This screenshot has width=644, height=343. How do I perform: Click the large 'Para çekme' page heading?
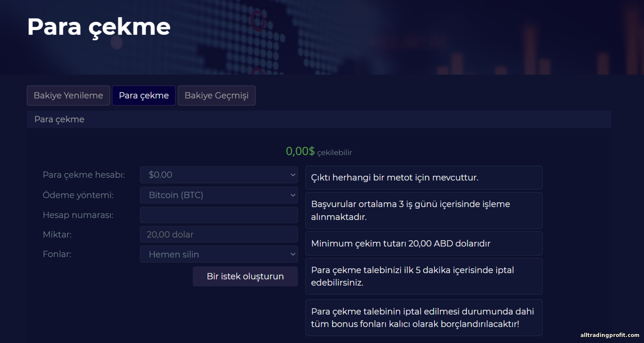[x=99, y=27]
